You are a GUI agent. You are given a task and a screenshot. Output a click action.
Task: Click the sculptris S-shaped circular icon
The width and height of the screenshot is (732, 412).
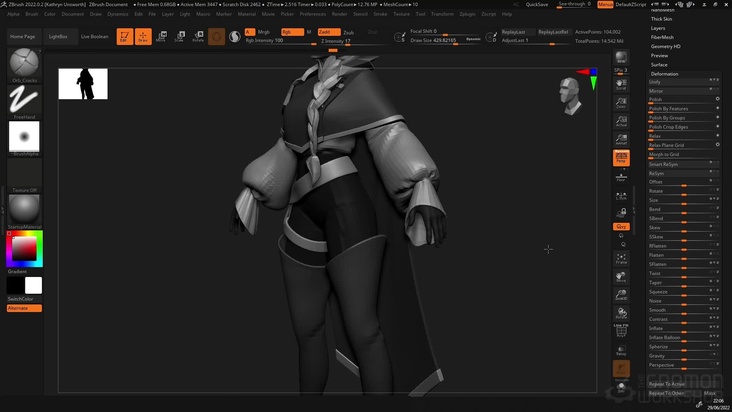click(235, 36)
